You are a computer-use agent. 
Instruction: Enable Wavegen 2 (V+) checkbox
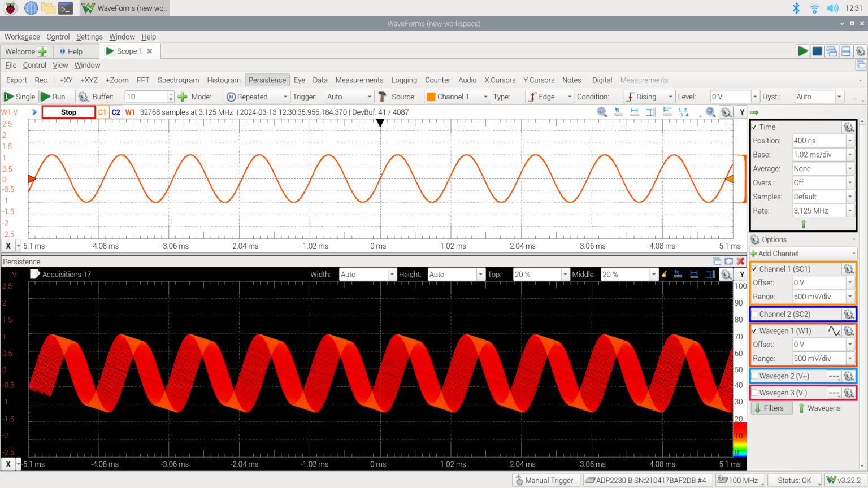756,376
